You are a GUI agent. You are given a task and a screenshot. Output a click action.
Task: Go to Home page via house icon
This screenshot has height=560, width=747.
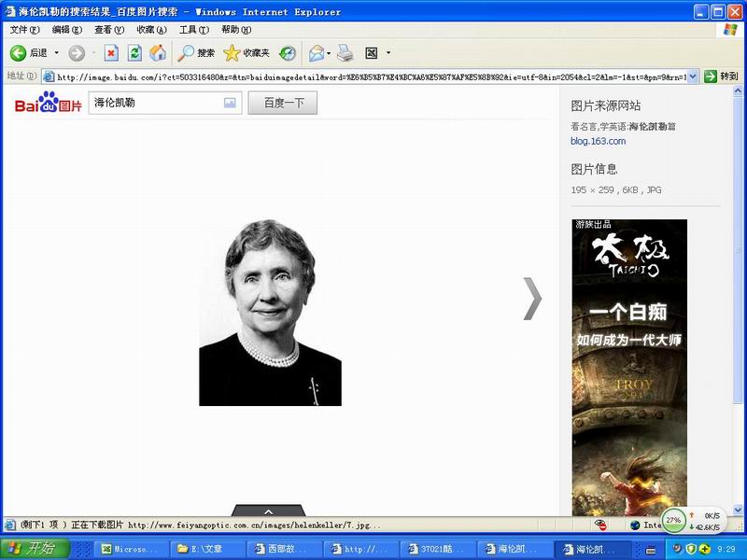(158, 53)
